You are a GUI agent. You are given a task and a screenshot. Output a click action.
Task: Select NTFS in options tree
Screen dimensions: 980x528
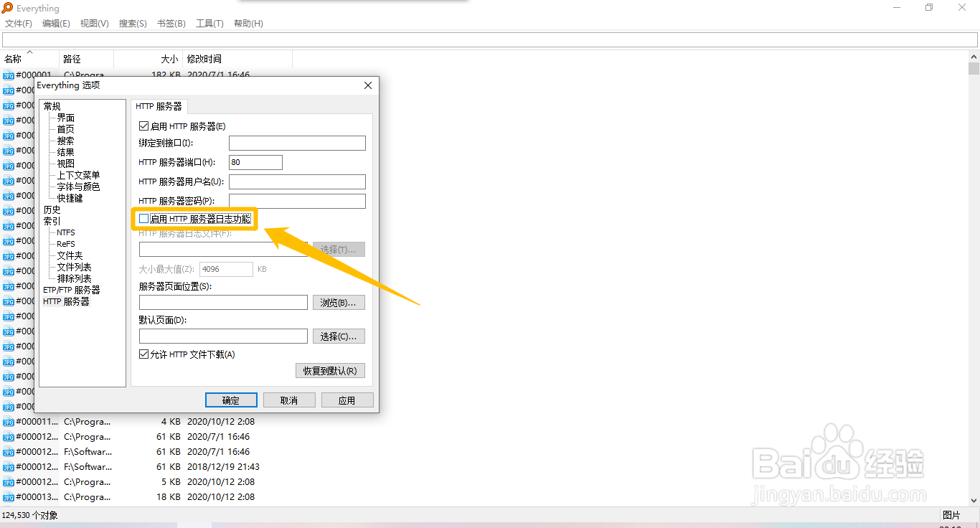66,232
